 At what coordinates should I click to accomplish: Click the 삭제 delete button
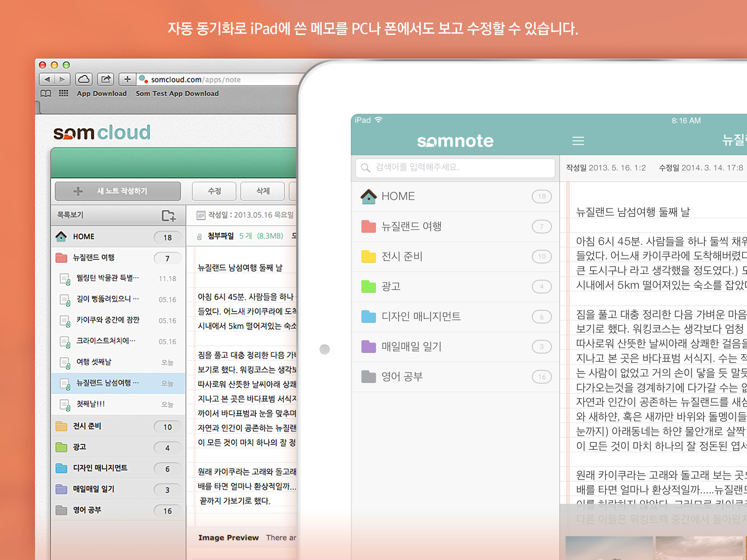tap(263, 191)
